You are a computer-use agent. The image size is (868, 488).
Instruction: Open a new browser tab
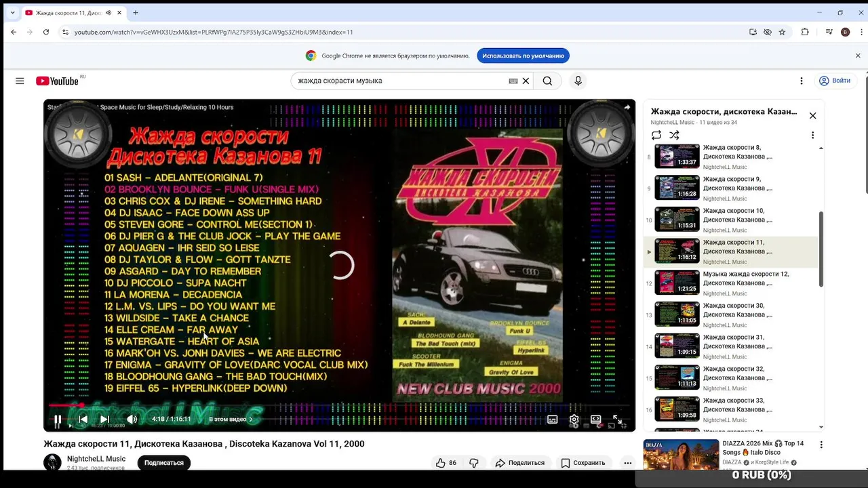pos(136,13)
